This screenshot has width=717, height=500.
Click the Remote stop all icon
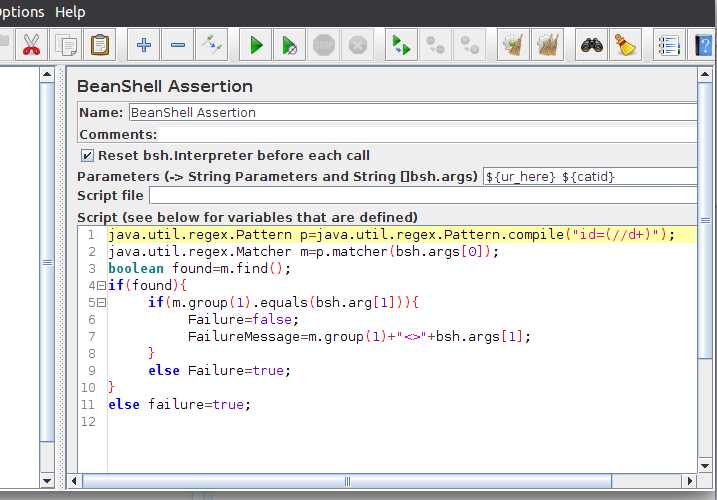(x=435, y=45)
